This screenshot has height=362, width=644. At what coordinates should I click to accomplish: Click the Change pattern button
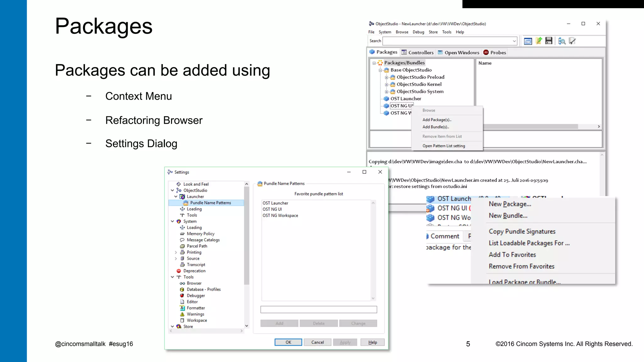[358, 323]
